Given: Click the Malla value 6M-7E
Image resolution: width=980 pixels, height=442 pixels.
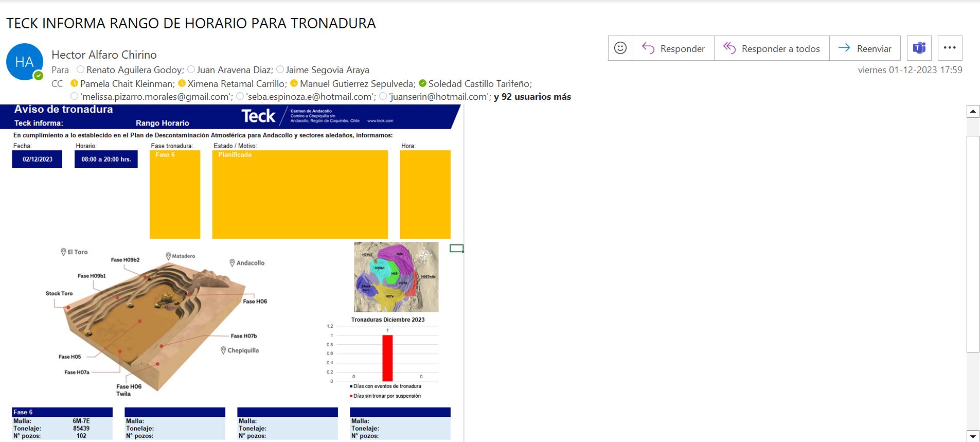Looking at the screenshot, I should coord(81,421).
